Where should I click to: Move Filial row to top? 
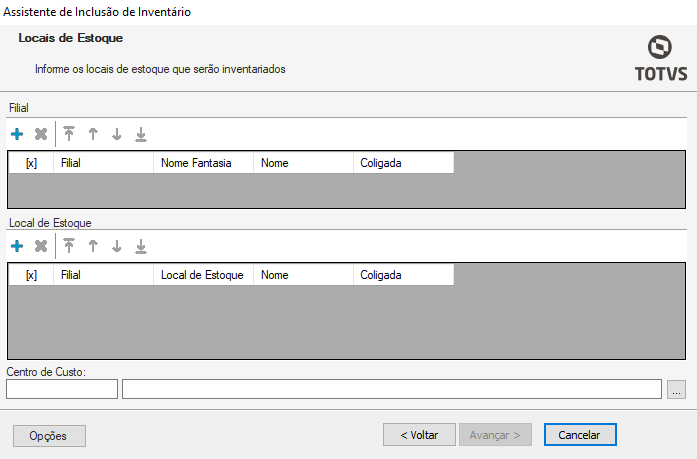pyautogui.click(x=69, y=134)
